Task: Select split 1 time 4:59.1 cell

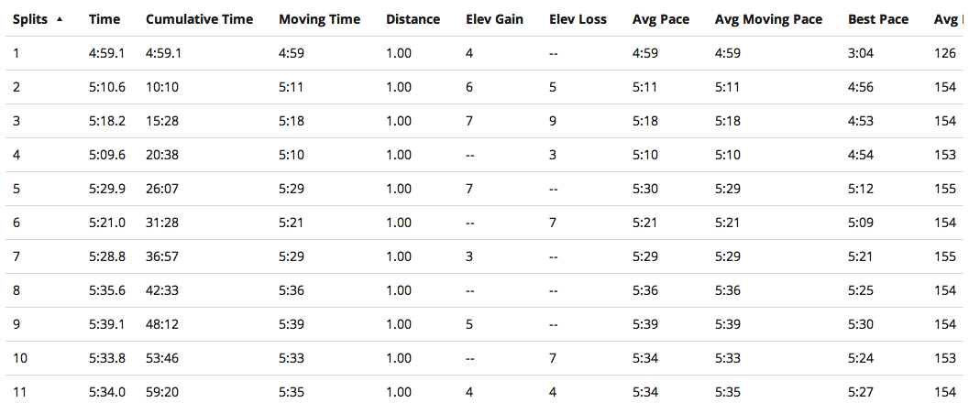Action: (x=106, y=53)
